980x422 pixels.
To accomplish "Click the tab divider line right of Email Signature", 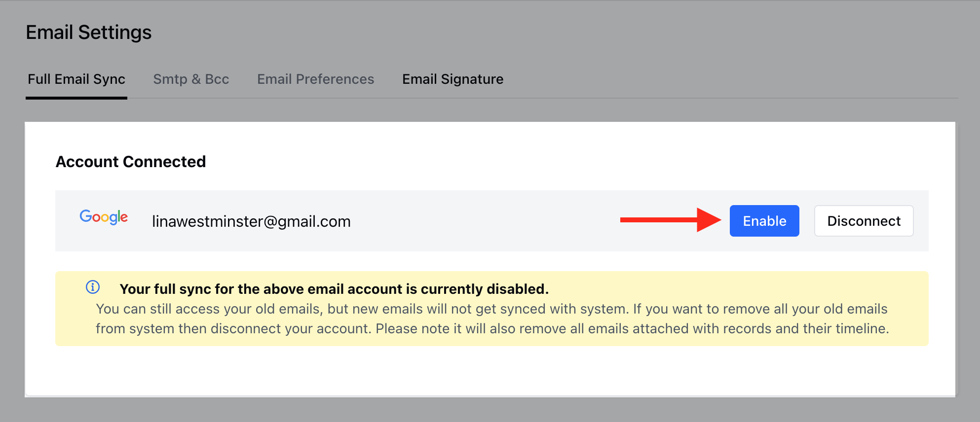I will coord(730,98).
